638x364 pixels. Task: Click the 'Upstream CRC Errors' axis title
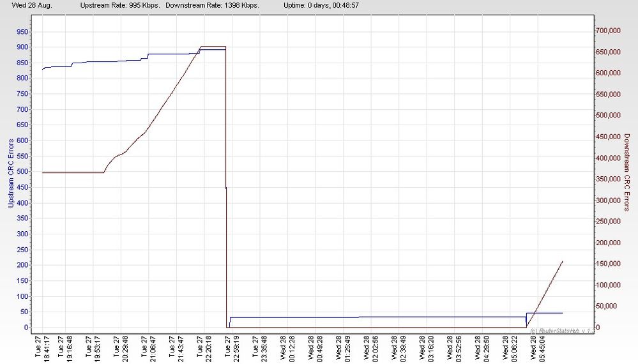tap(11, 173)
